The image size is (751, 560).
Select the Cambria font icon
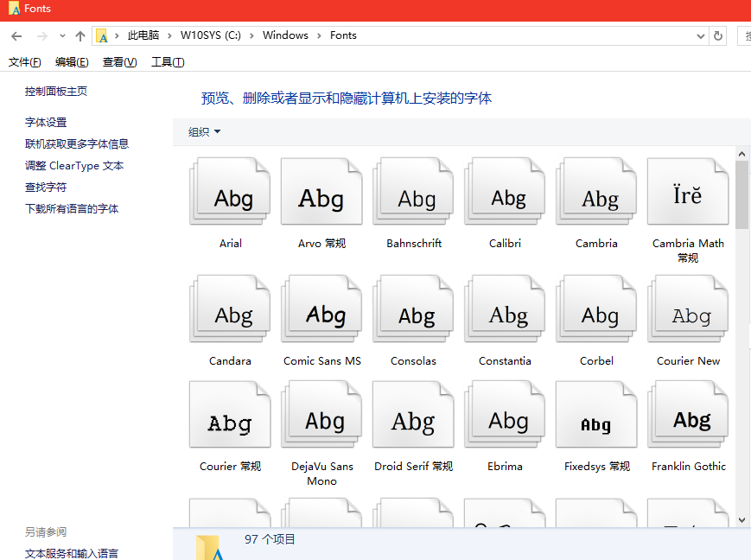tap(596, 191)
